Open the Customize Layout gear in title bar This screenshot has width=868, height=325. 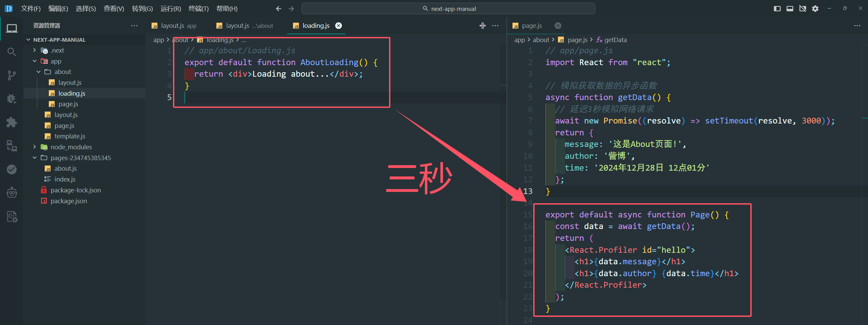tap(815, 8)
